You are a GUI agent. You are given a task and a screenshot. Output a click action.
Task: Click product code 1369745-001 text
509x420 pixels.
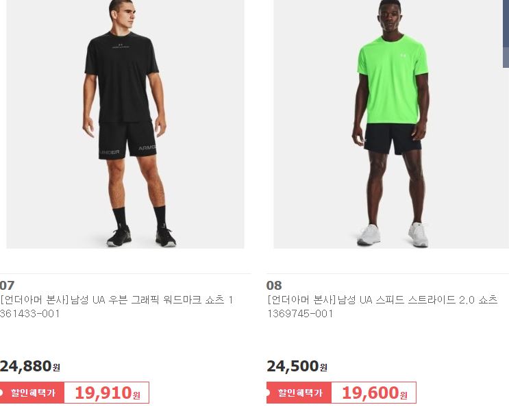(x=300, y=314)
